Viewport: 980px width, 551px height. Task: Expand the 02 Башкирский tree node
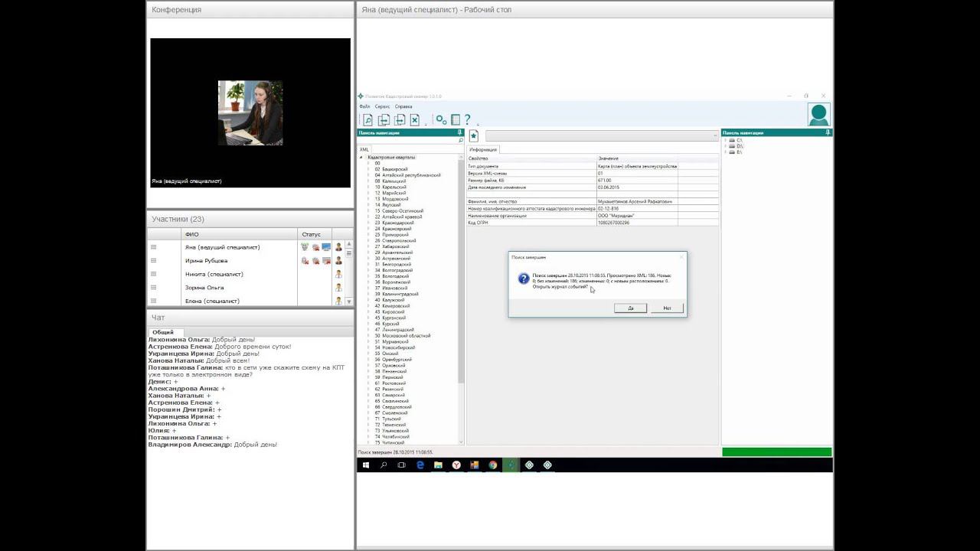click(368, 169)
